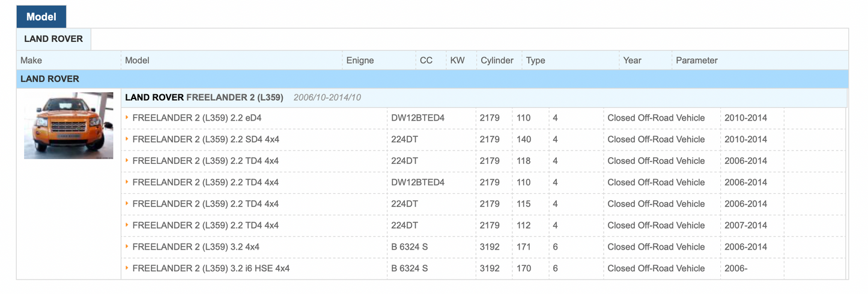Click 3192 CC value in 3.2 4x4 row
The height and width of the screenshot is (294, 868).
[490, 247]
